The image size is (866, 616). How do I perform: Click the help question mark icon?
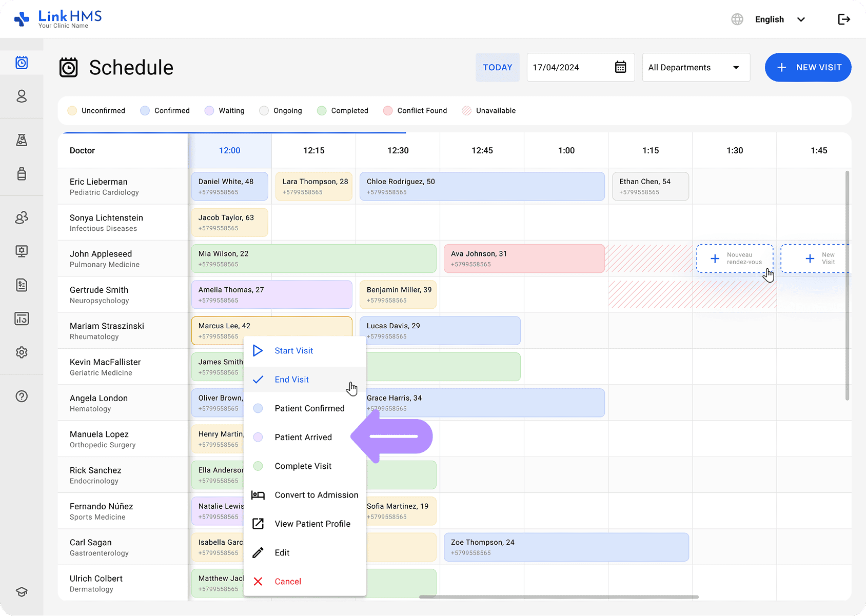[22, 396]
